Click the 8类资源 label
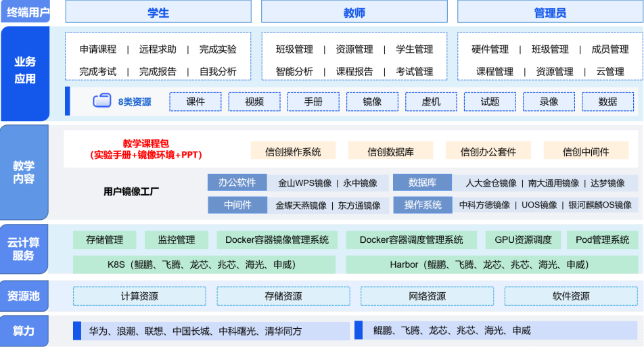The width and height of the screenshot is (644, 347). click(x=135, y=102)
